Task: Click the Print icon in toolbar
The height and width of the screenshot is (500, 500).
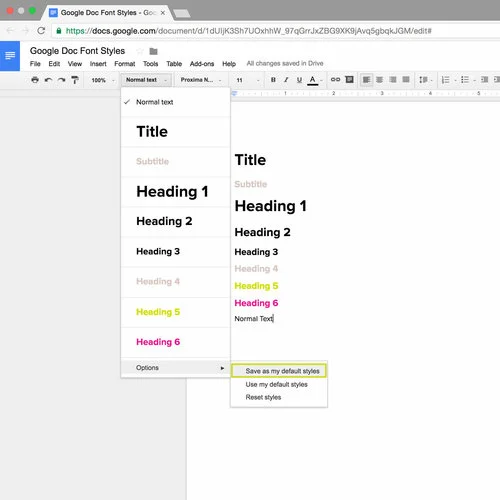Action: click(35, 80)
